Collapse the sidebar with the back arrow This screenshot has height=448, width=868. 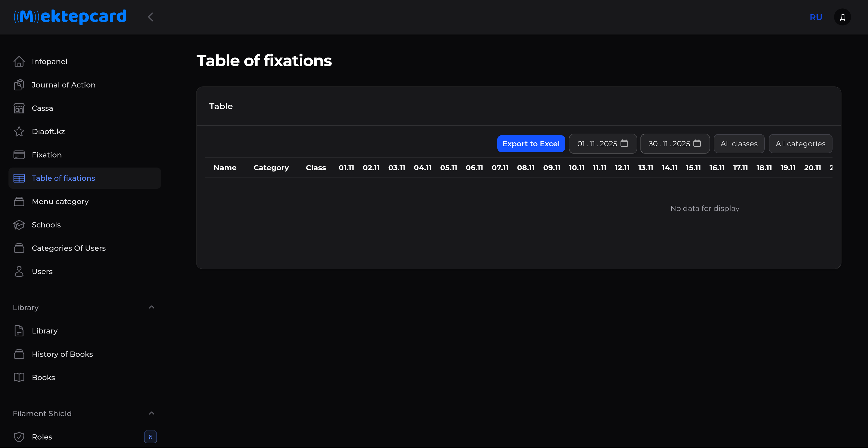point(150,17)
